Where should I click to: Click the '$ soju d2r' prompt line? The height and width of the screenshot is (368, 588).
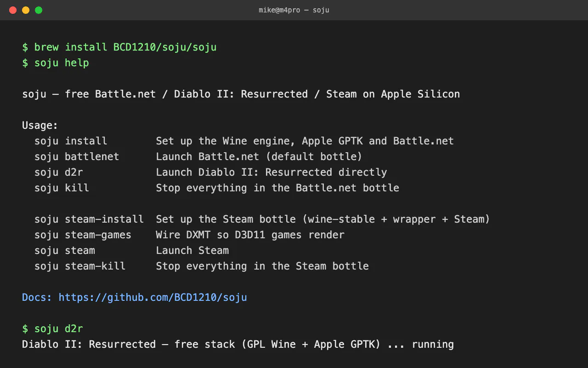(52, 329)
